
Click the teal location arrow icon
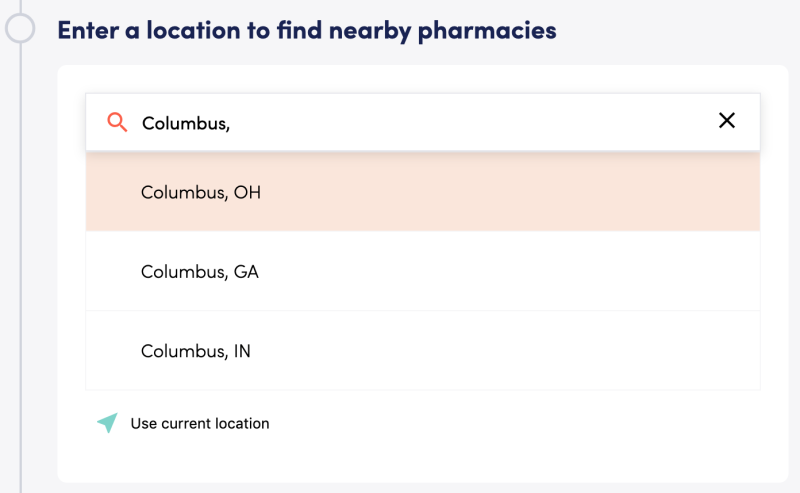(x=107, y=423)
